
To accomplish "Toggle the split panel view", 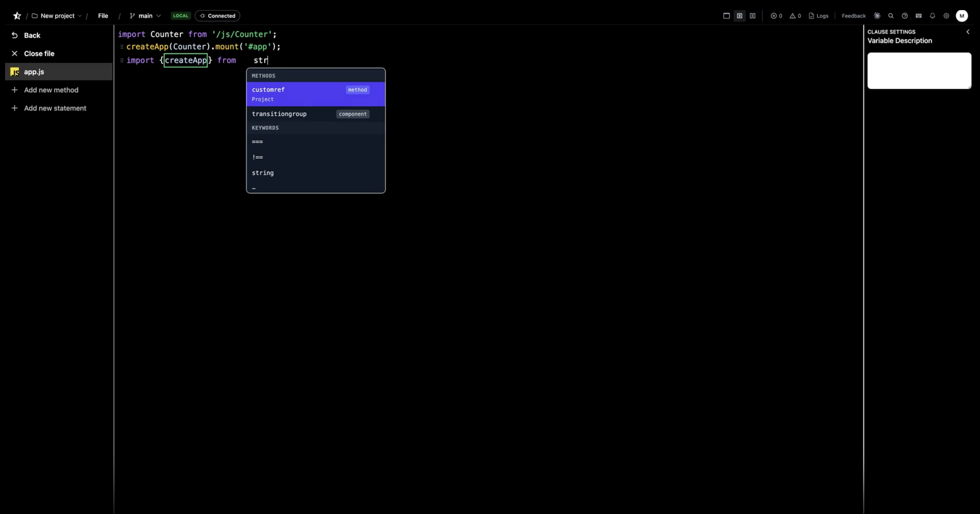I will tap(753, 16).
